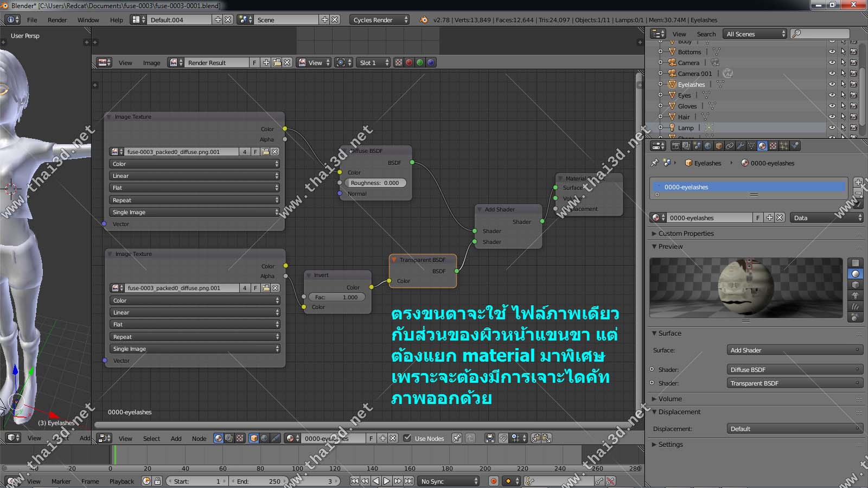Pin the node tree in node editor header
The image size is (868, 488).
tap(457, 438)
